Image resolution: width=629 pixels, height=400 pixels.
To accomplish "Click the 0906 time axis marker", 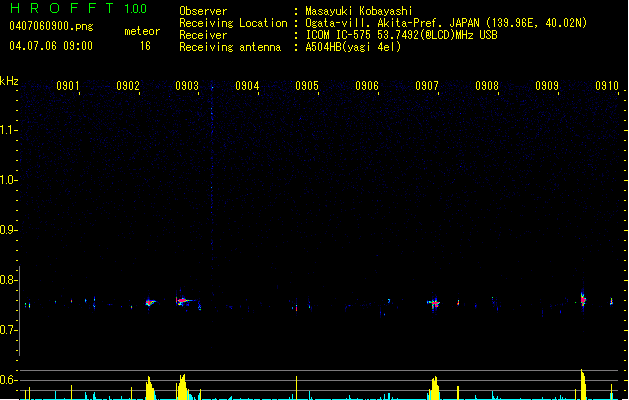I will [367, 86].
